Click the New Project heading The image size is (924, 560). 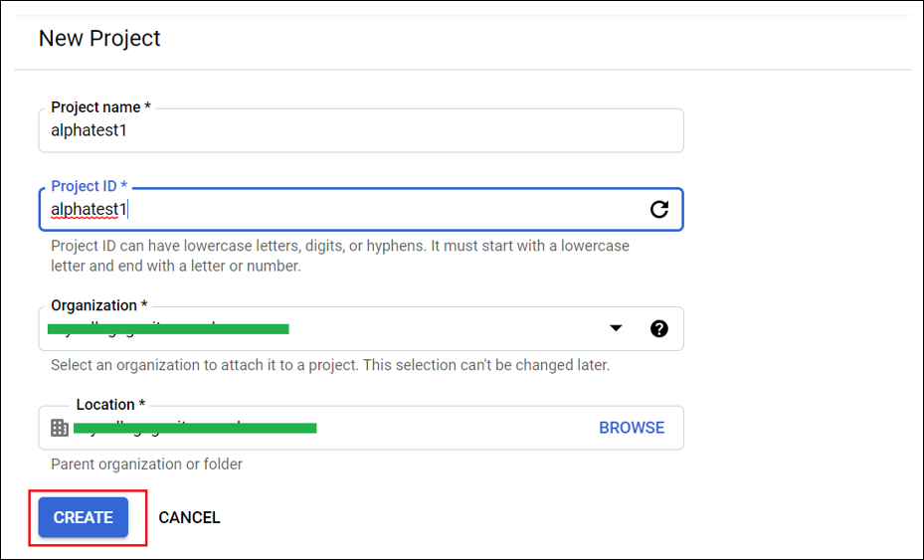click(x=99, y=39)
